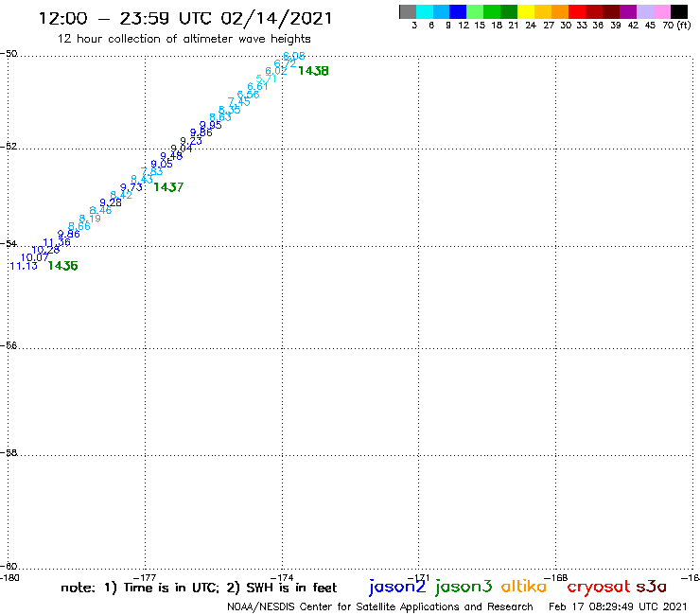Click the -174 longitude axis label
Image resolution: width=700 pixels, height=615 pixels.
point(282,578)
